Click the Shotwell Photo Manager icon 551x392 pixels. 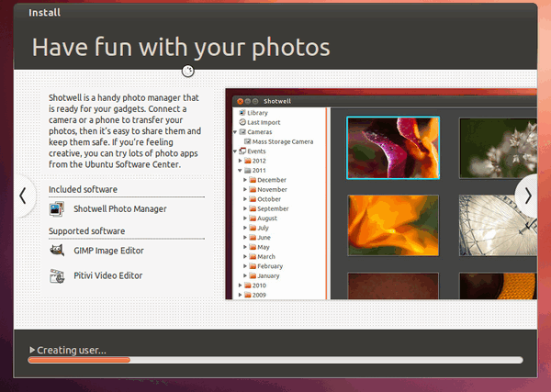(57, 208)
